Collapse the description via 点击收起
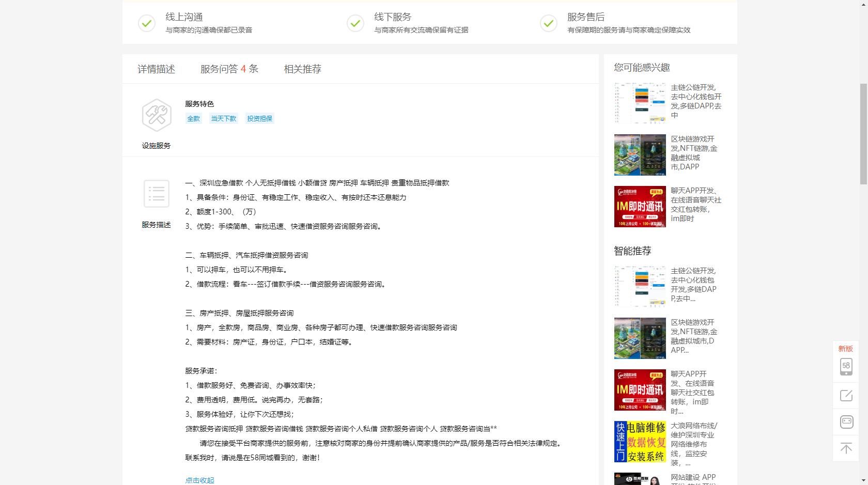 (200, 480)
